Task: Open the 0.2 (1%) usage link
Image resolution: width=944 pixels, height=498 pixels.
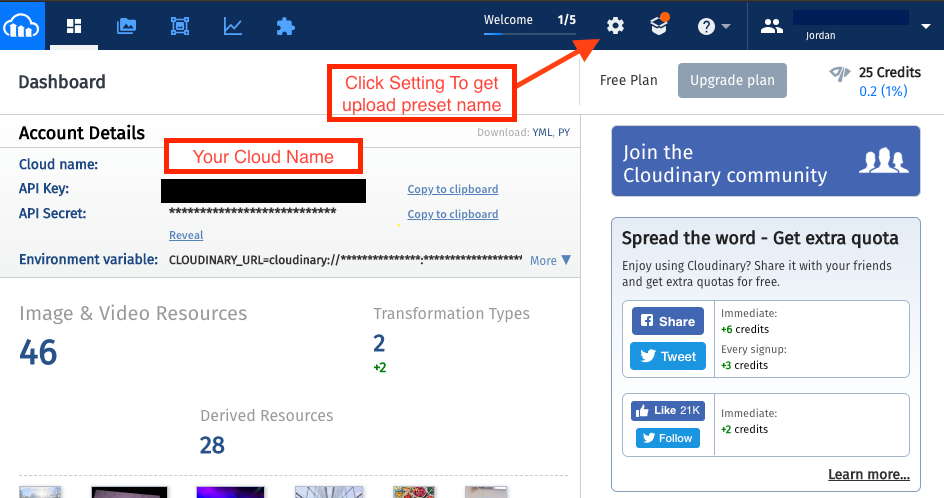Action: (x=883, y=91)
